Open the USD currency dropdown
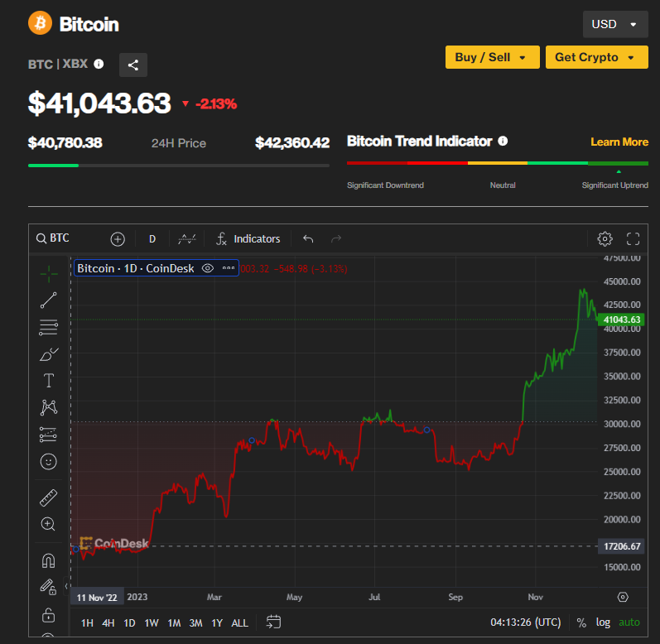660x644 pixels. [615, 24]
